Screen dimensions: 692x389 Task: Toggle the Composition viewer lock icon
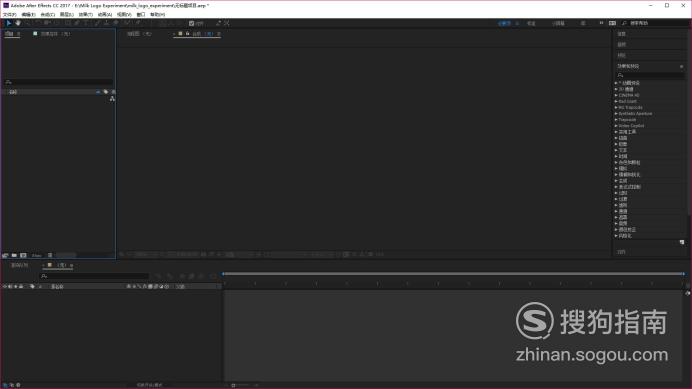tap(188, 34)
